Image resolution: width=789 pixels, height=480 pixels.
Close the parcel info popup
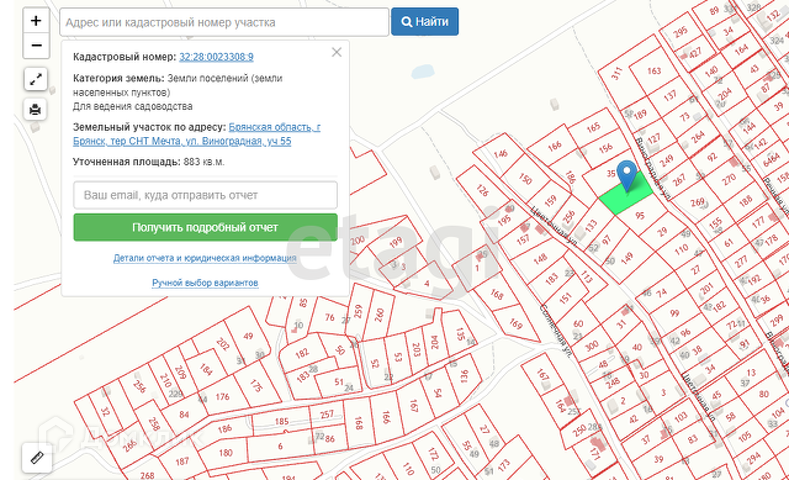click(x=337, y=52)
